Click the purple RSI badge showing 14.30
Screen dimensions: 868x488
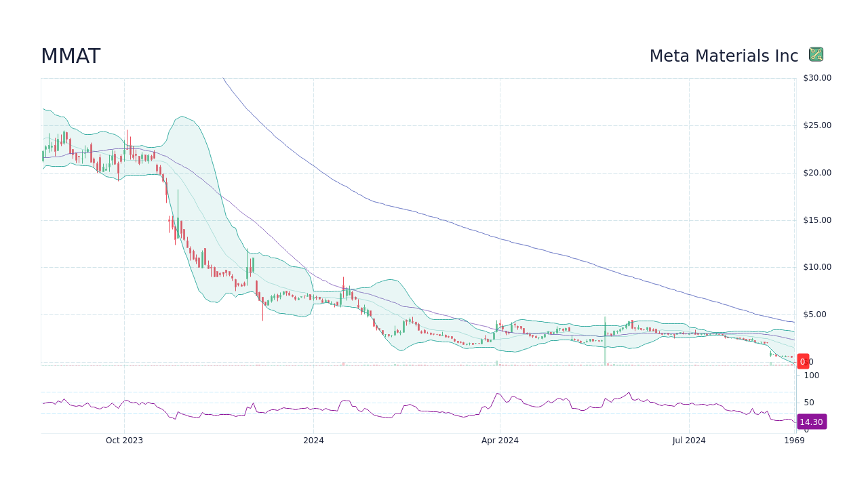[810, 422]
